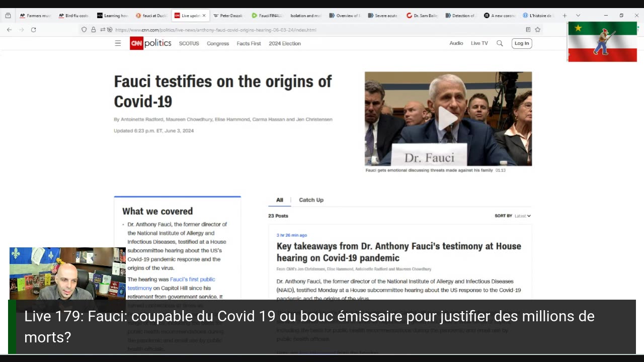644x362 pixels.
Task: Switch to the Learning how tab
Action: (x=113, y=16)
